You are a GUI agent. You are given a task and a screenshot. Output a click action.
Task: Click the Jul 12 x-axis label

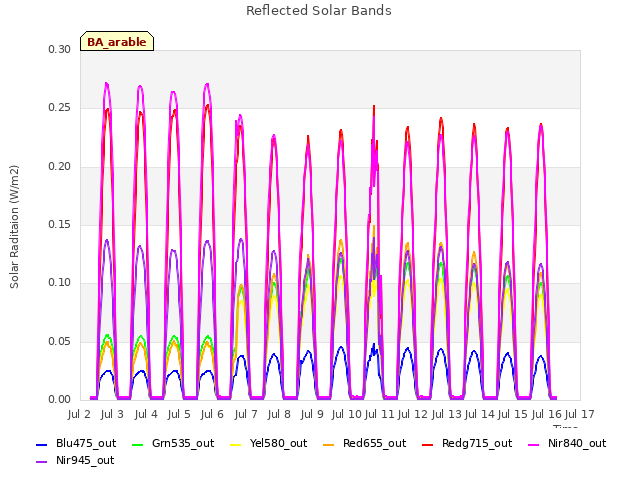tap(413, 415)
